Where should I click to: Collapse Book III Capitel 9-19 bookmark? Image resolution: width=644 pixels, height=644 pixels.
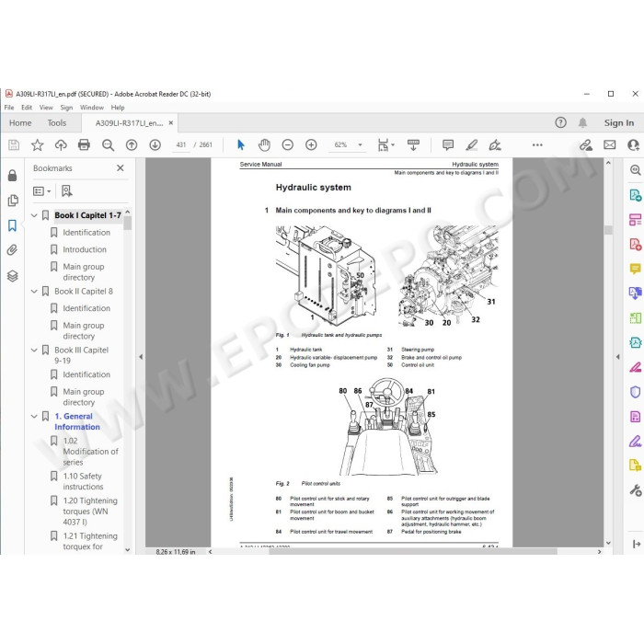35,350
